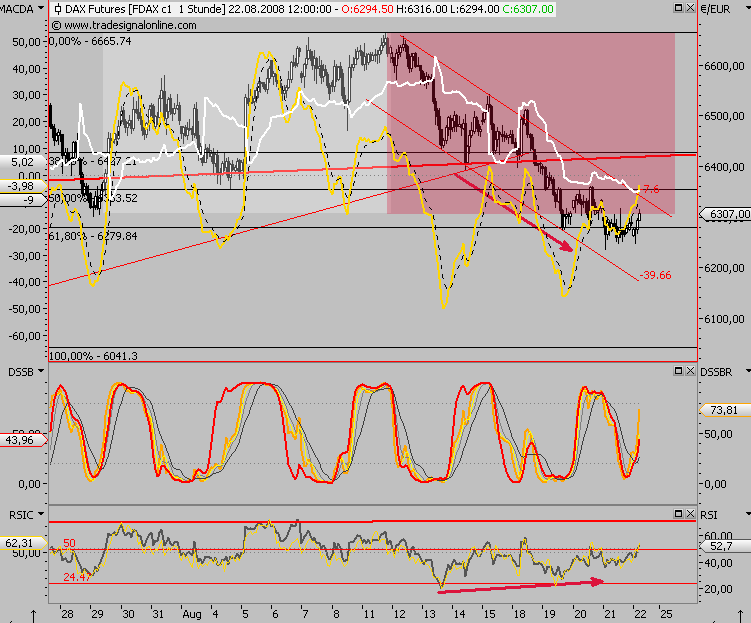The image size is (751, 623).
Task: Click the high value H:6316.00
Action: tap(421, 9)
